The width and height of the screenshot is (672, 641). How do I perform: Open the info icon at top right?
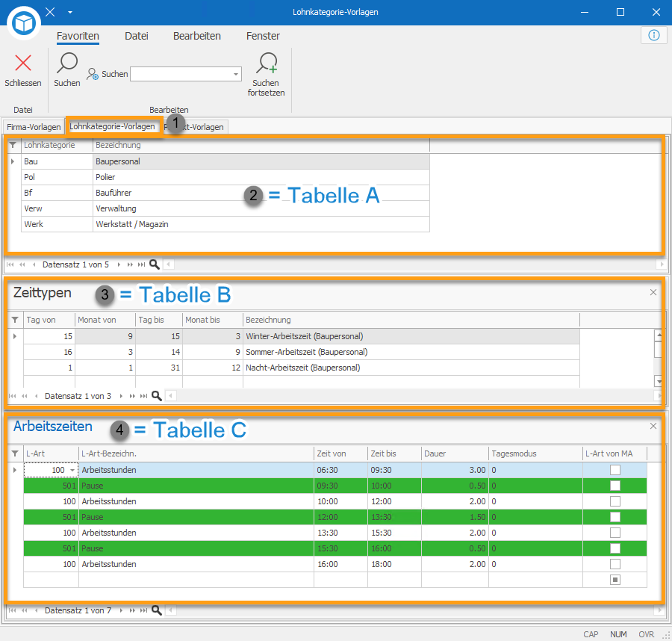(x=653, y=35)
